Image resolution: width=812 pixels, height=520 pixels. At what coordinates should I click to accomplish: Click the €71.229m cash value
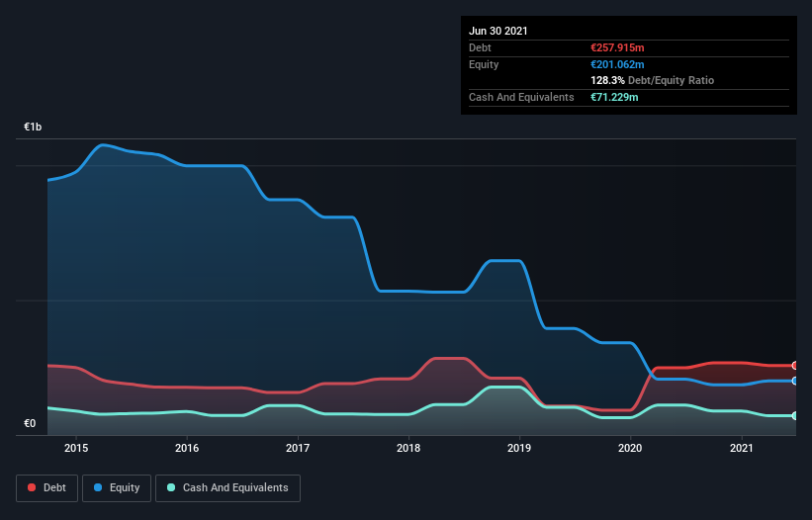(x=614, y=97)
